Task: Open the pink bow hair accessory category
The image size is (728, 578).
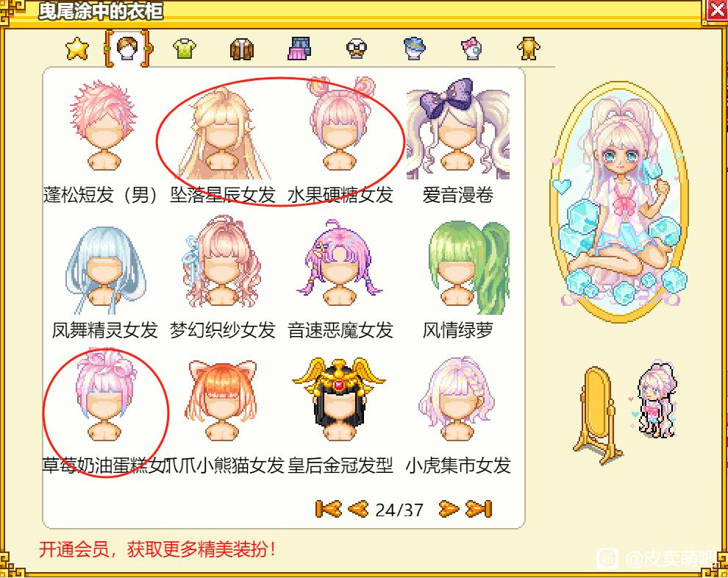Action: pyautogui.click(x=471, y=49)
